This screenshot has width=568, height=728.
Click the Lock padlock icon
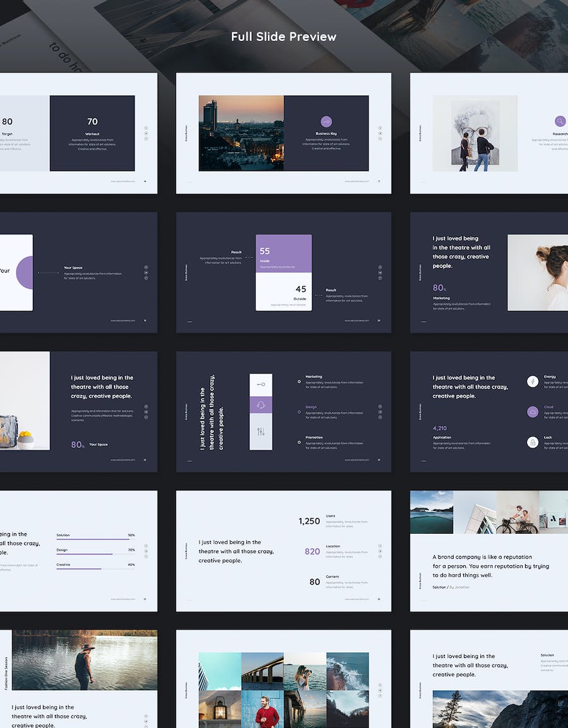tap(533, 442)
